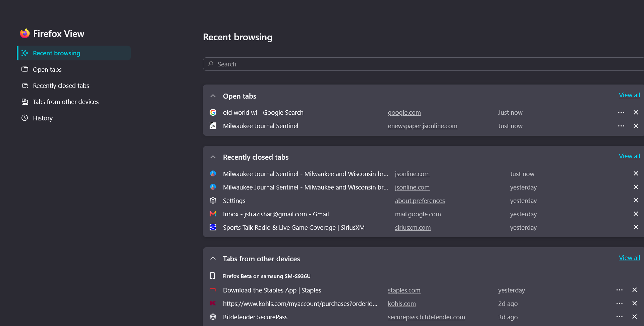Click the magnifier icon in the Search box

pyautogui.click(x=211, y=64)
